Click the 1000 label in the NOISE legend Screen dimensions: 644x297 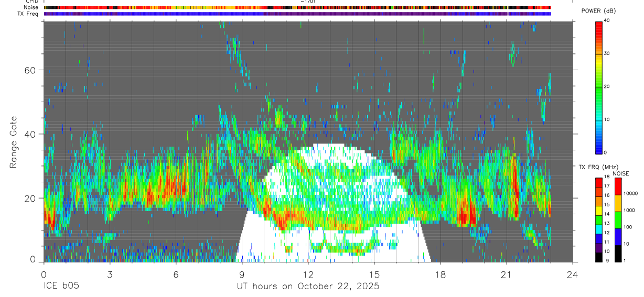pos(629,210)
